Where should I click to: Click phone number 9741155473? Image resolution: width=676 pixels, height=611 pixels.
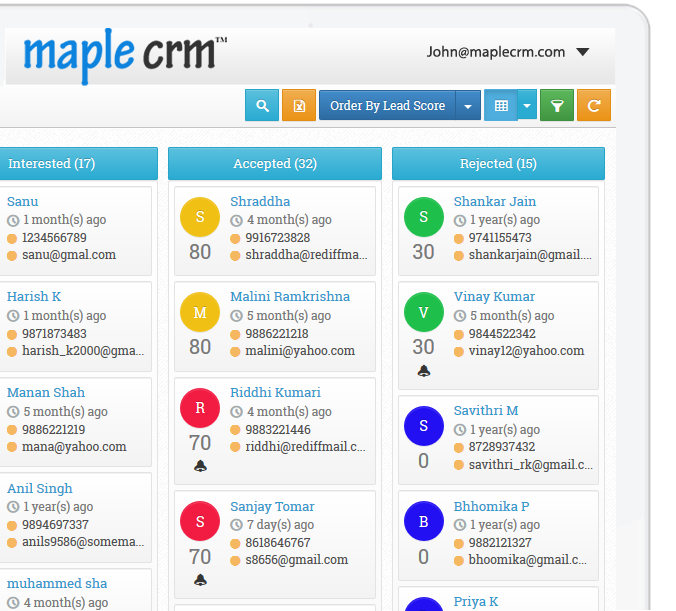click(x=500, y=238)
